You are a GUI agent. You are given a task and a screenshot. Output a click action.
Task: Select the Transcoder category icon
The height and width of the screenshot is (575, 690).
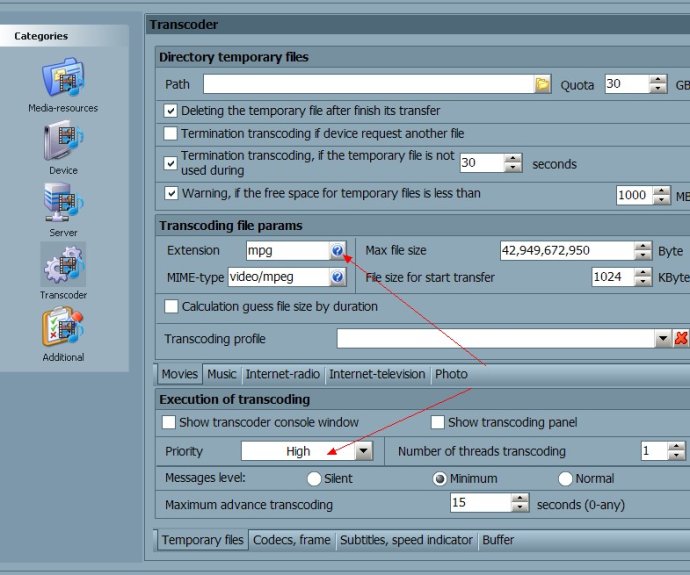[63, 264]
